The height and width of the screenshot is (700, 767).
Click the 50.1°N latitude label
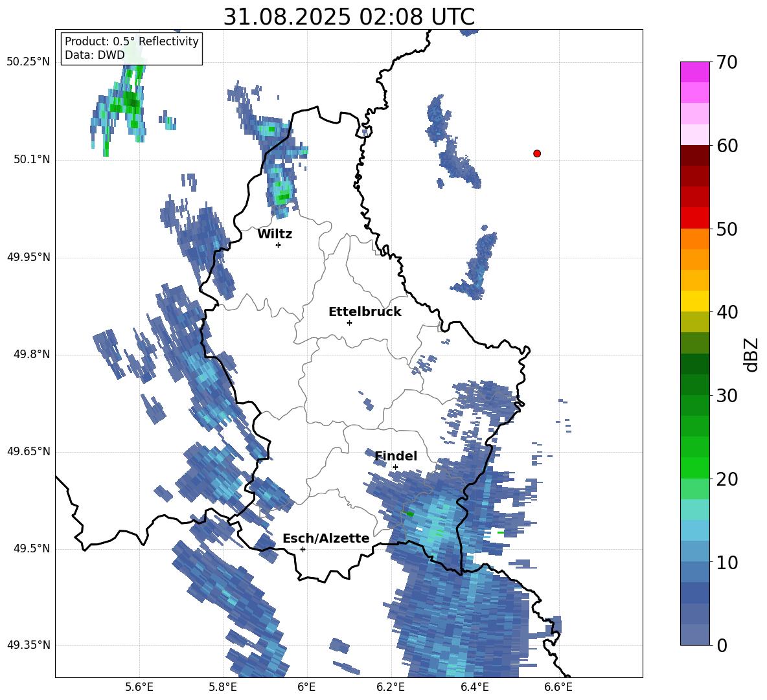[32, 160]
